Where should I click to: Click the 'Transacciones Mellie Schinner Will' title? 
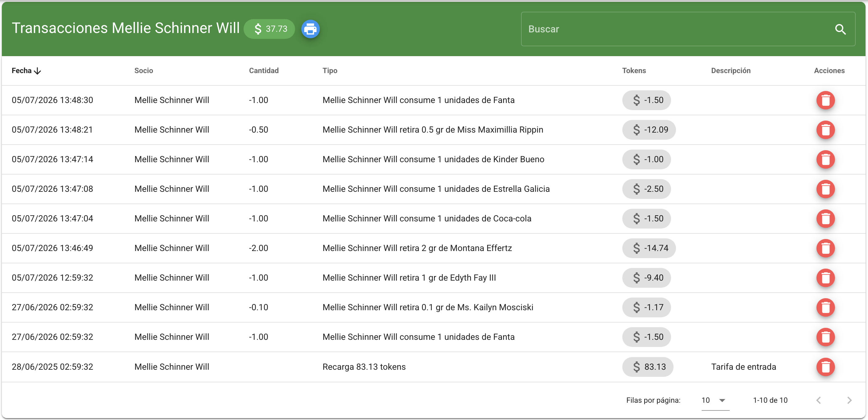[x=125, y=28]
